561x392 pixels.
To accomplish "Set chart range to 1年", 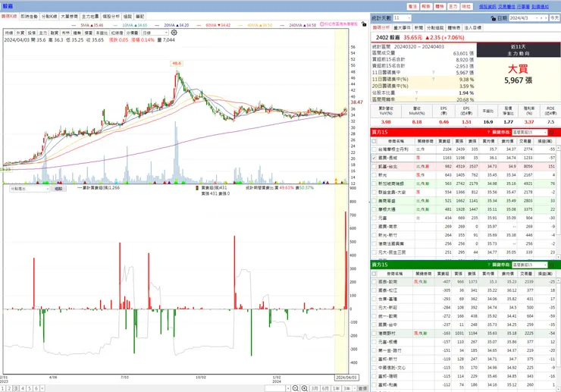I will tap(336, 388).
